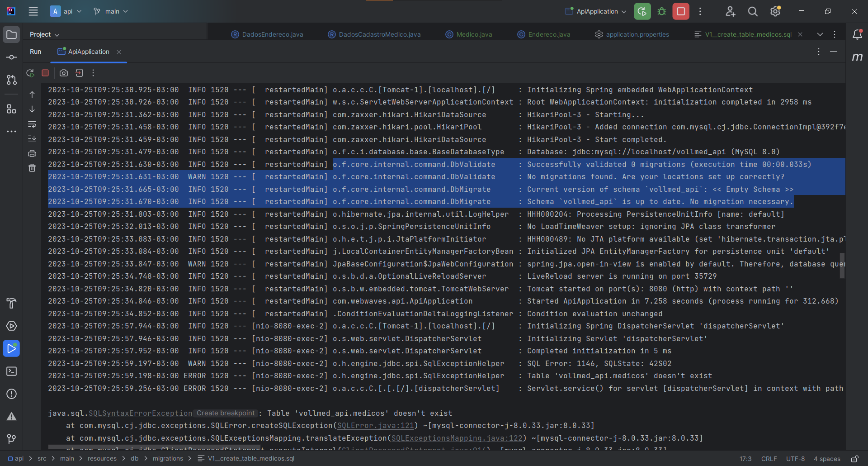868x466 pixels.
Task: Click Create breakpoint inline hint
Action: [226, 413]
